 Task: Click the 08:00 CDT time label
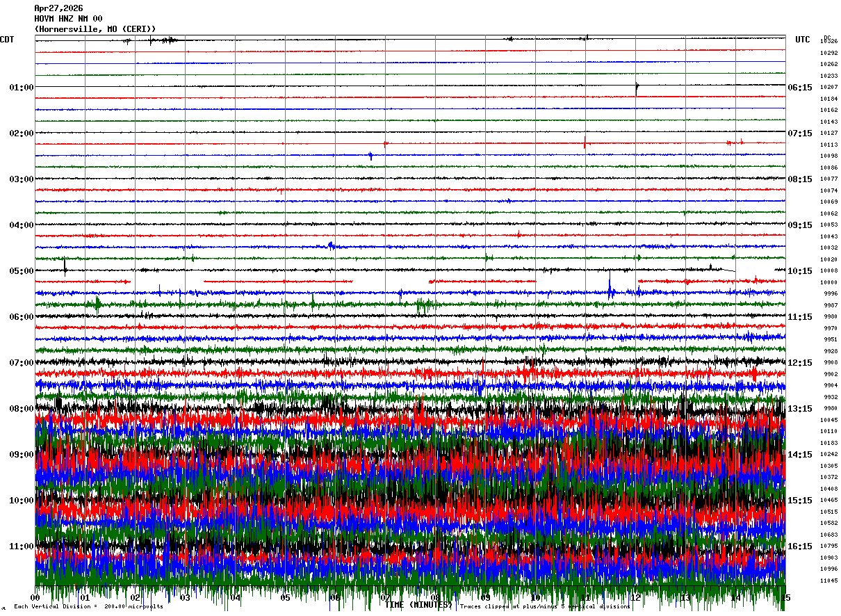point(22,409)
